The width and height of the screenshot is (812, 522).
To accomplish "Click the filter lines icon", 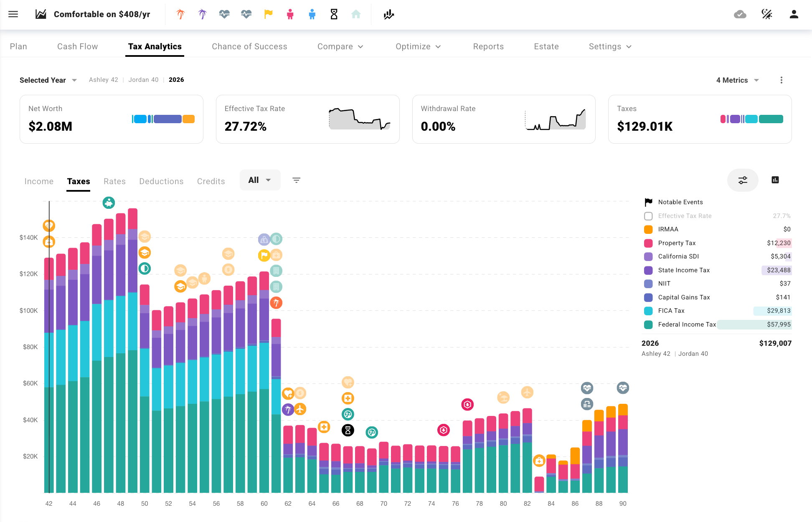I will (x=297, y=180).
